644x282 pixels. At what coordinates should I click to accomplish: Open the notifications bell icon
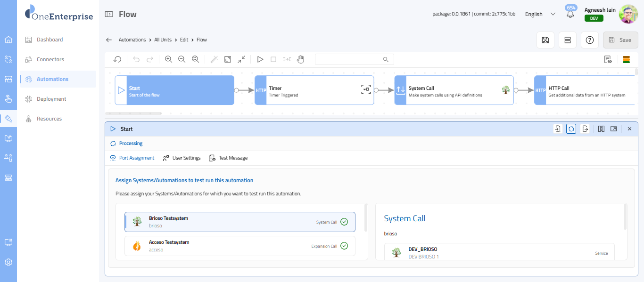570,14
